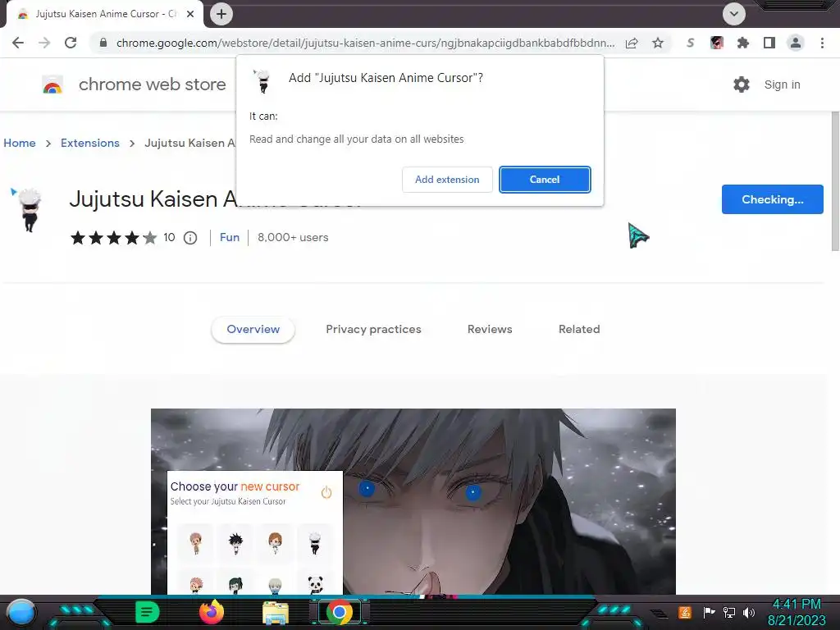Image resolution: width=840 pixels, height=630 pixels.
Task: Click the volume speaker tray icon
Action: [x=749, y=612]
